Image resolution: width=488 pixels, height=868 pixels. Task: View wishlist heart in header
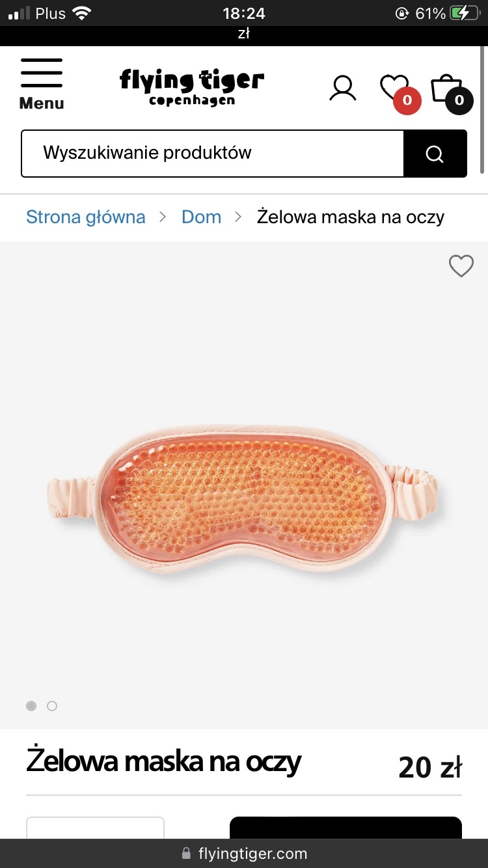pyautogui.click(x=395, y=88)
